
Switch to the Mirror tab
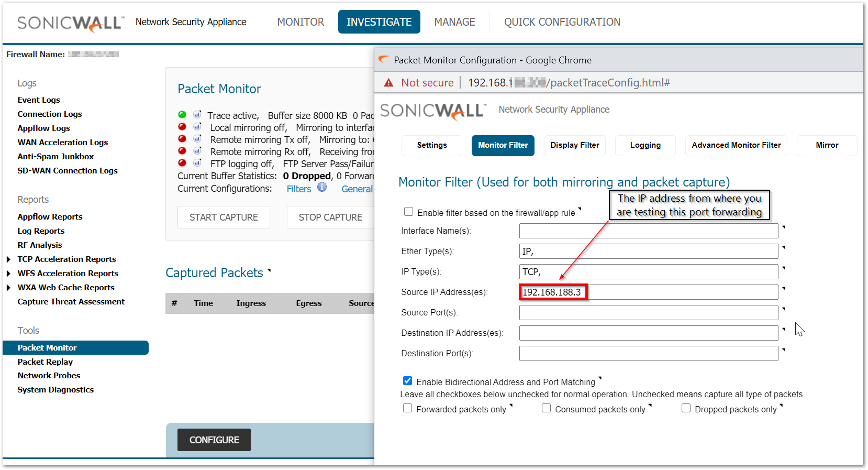[x=827, y=145]
